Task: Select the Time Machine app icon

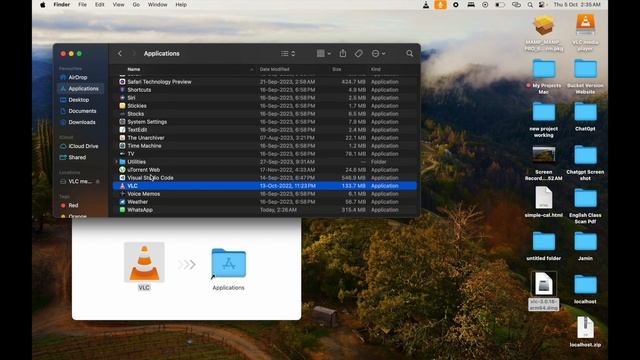Action: point(122,146)
